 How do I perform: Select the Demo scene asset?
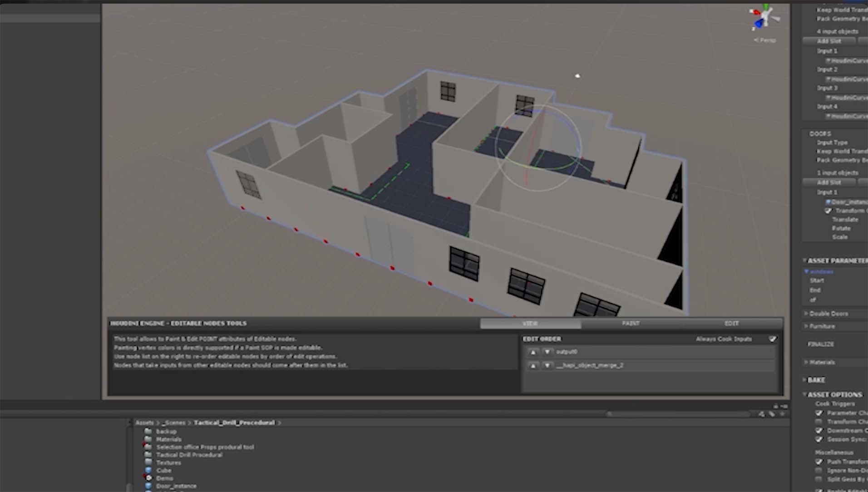[x=164, y=478]
